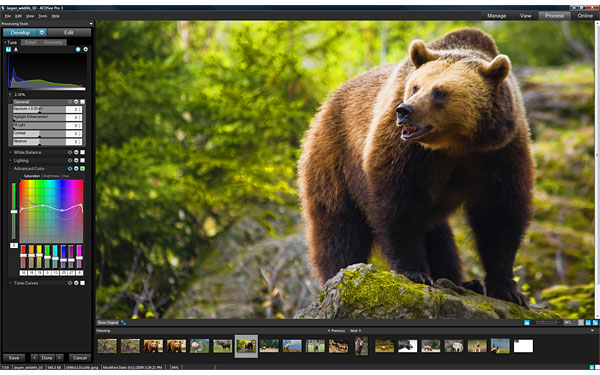Toggle the Lighting preview eye icon
Viewport: 600px width, 375px height.
(70, 160)
